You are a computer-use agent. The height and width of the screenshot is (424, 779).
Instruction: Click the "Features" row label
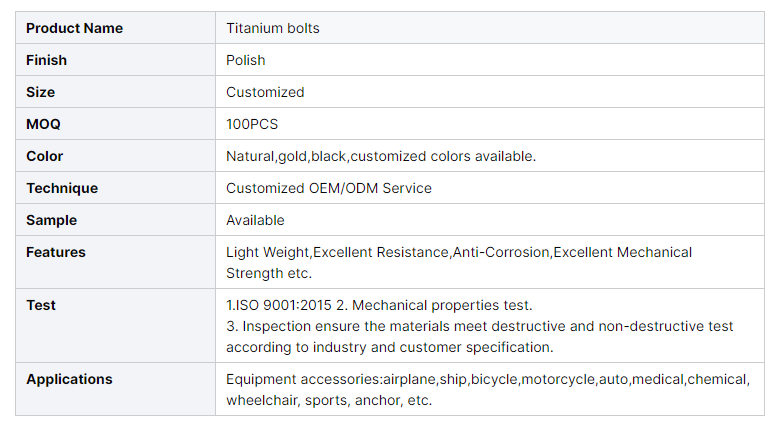pyautogui.click(x=56, y=252)
